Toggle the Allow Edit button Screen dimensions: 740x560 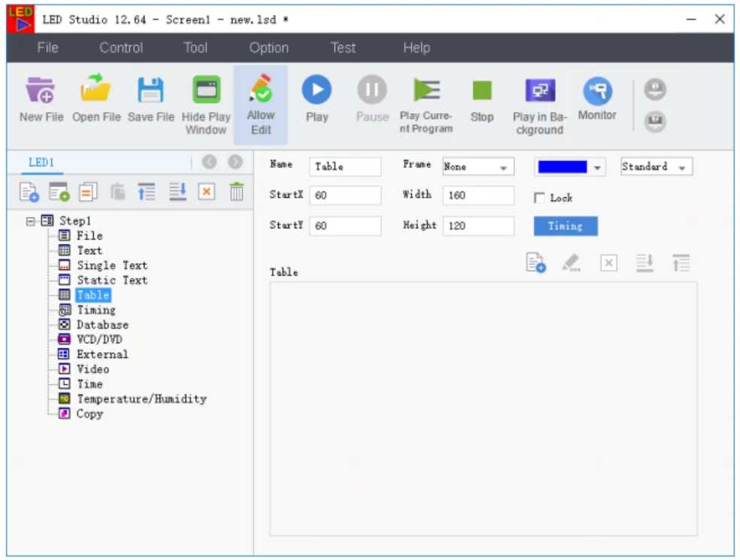(x=260, y=104)
